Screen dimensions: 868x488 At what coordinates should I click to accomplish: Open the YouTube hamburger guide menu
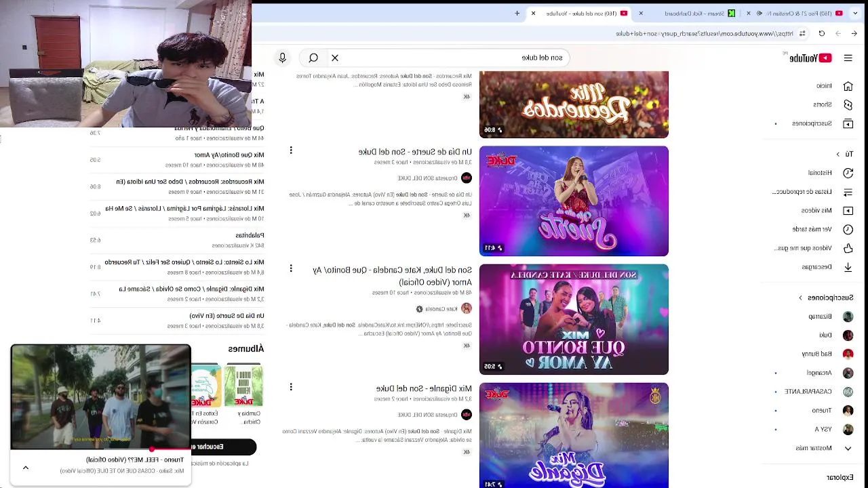pos(848,58)
